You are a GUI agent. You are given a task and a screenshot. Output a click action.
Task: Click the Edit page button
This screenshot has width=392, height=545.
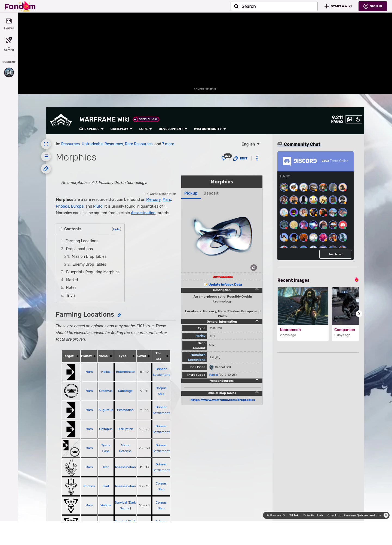tap(240, 158)
